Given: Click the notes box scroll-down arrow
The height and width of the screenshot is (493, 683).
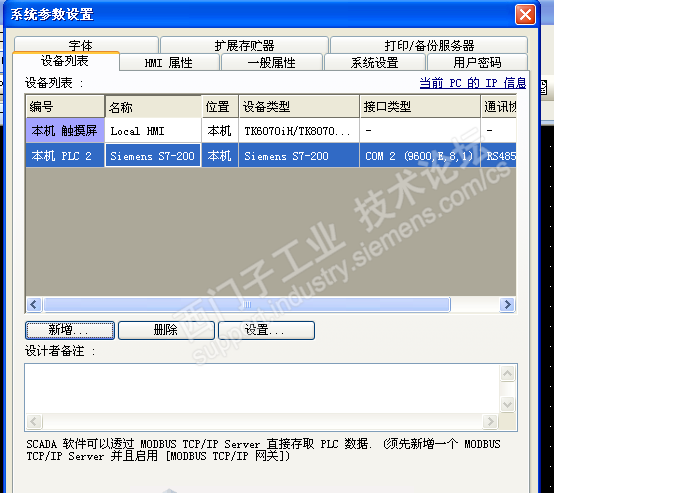Looking at the screenshot, I should coord(507,405).
